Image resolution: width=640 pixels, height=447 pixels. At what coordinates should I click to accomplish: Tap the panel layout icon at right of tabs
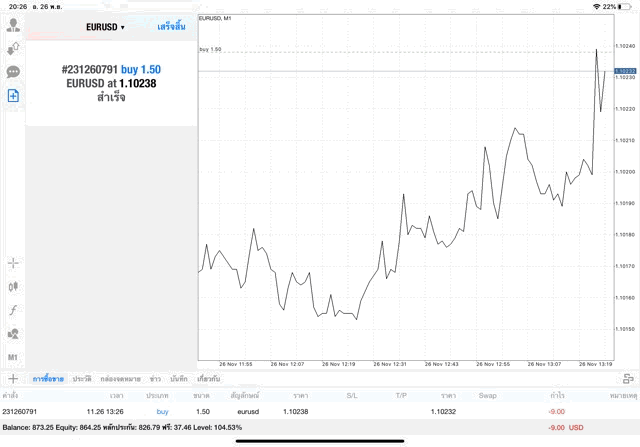click(627, 379)
